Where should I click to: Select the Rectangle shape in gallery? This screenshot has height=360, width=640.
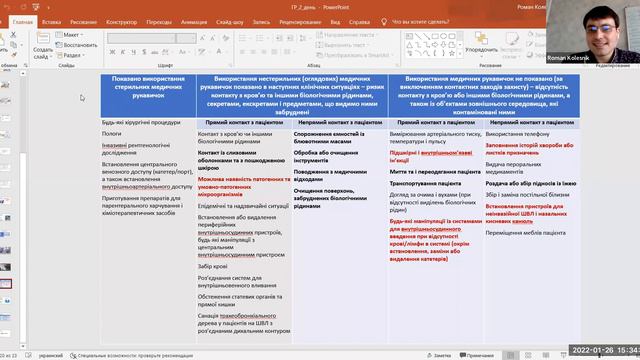(435, 36)
